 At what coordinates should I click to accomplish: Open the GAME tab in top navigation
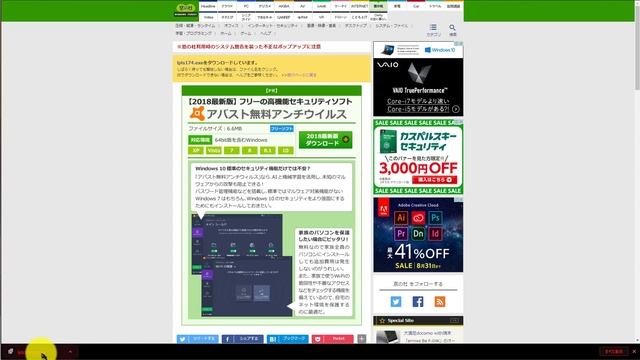322,6
